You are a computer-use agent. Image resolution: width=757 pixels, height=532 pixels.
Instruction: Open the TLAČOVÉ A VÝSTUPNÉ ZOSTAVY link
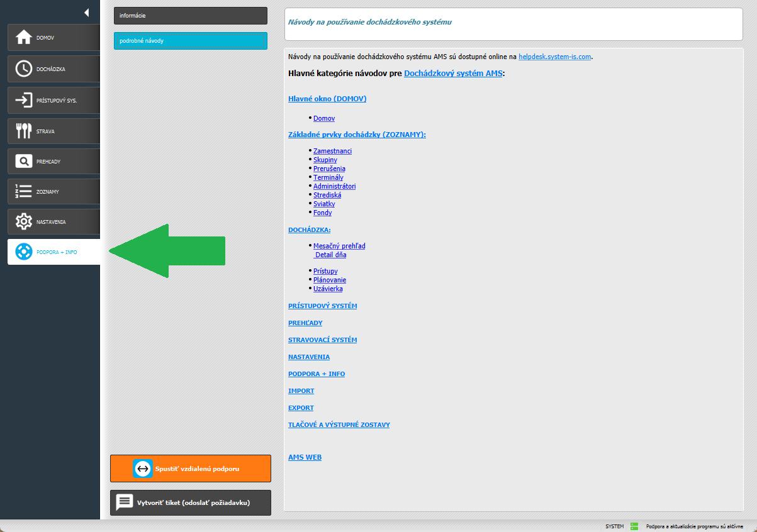tap(339, 425)
